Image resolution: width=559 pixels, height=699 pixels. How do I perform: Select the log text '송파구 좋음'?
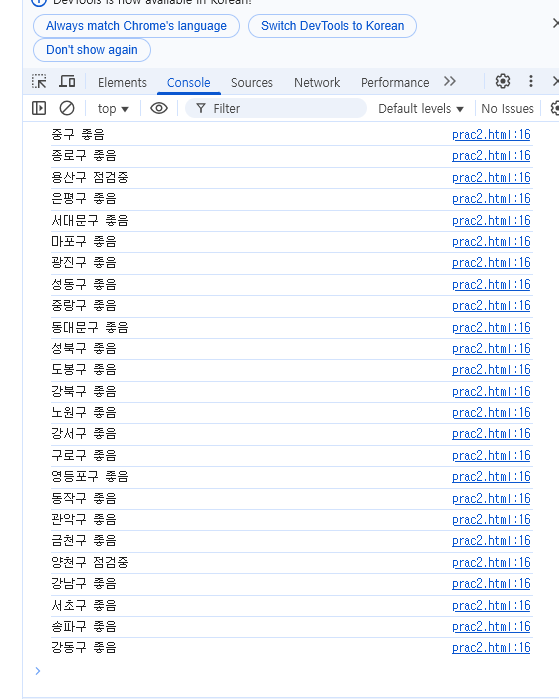pos(84,626)
